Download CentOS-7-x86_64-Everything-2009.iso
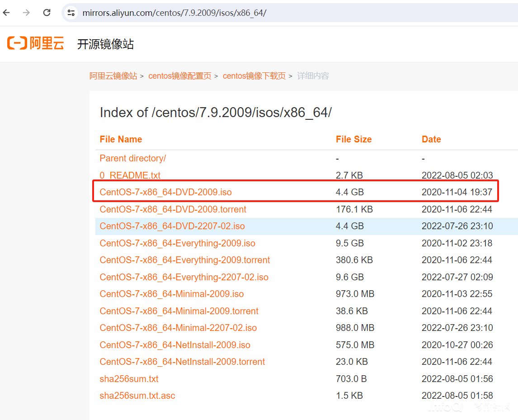The width and height of the screenshot is (518, 420). tap(177, 243)
